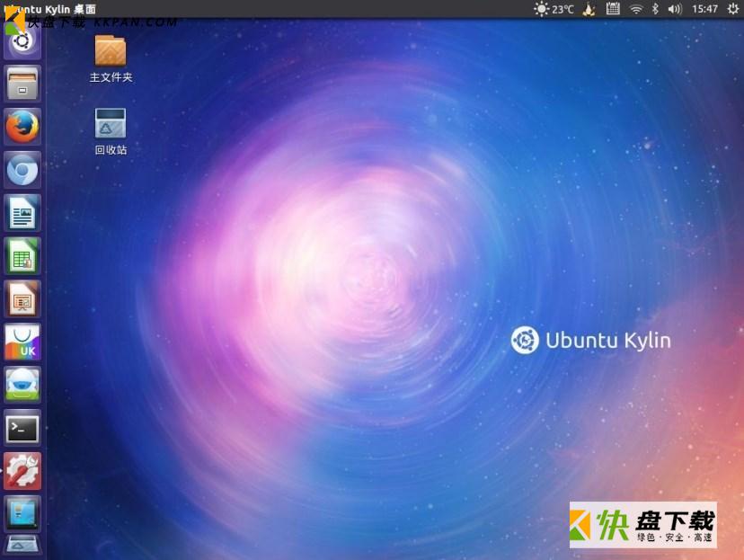Open System Settings wrench-and-gear icon
Screen dimensions: 744x560
pos(22,471)
